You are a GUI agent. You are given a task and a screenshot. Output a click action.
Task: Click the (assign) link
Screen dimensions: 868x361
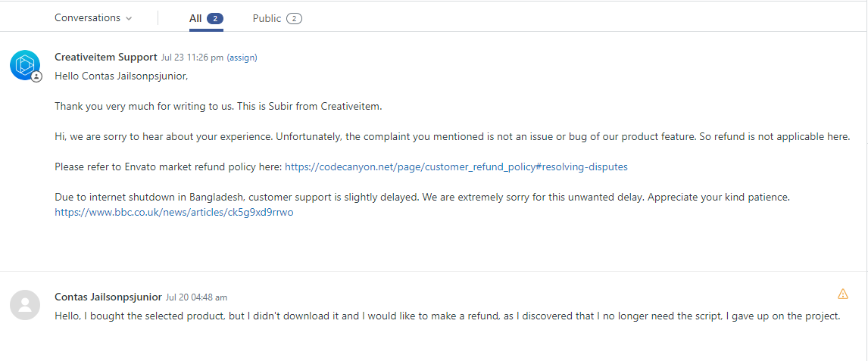point(242,58)
